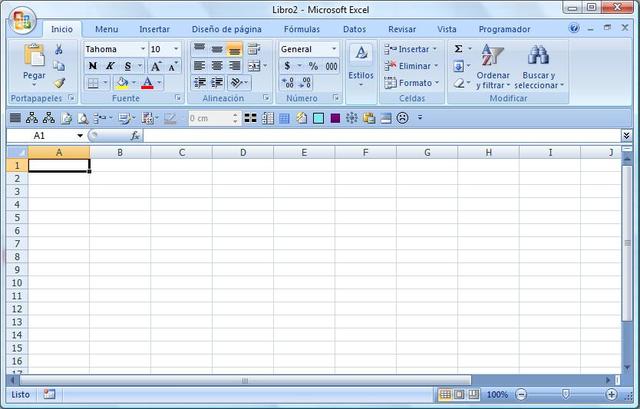The height and width of the screenshot is (409, 640).
Task: Open font color dropdown arrow
Action: 159,83
